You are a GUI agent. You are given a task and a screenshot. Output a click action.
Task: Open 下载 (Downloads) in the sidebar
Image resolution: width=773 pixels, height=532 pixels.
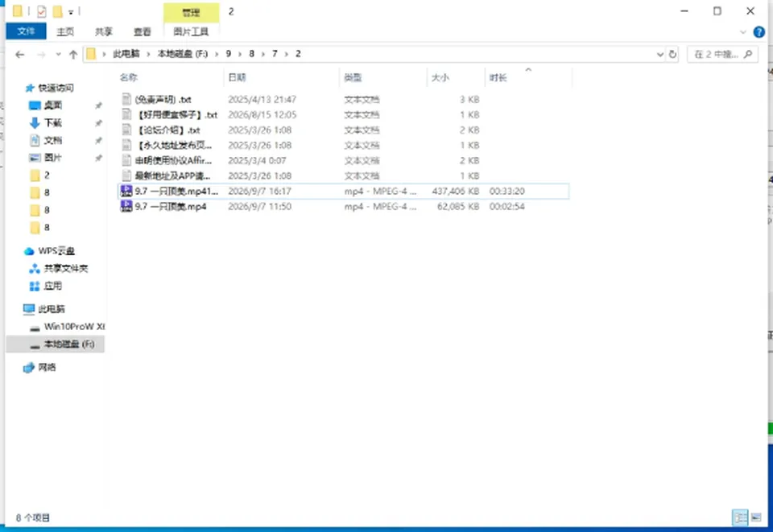(x=53, y=122)
